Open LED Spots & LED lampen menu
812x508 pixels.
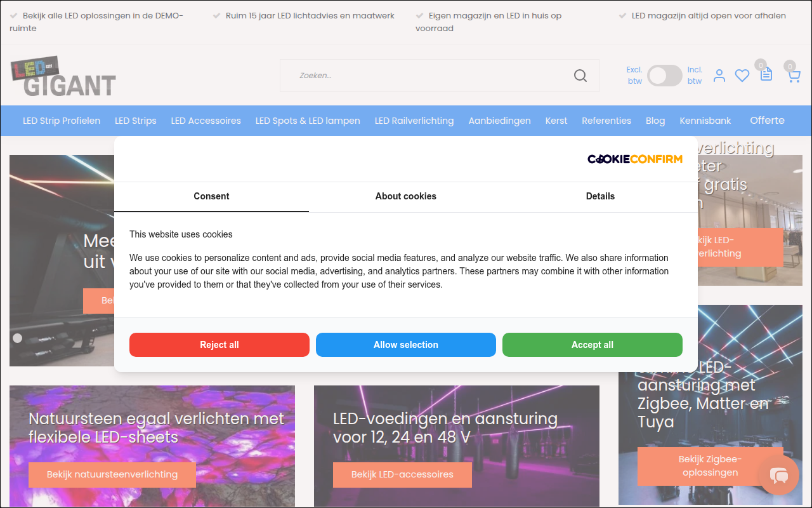[x=308, y=121]
